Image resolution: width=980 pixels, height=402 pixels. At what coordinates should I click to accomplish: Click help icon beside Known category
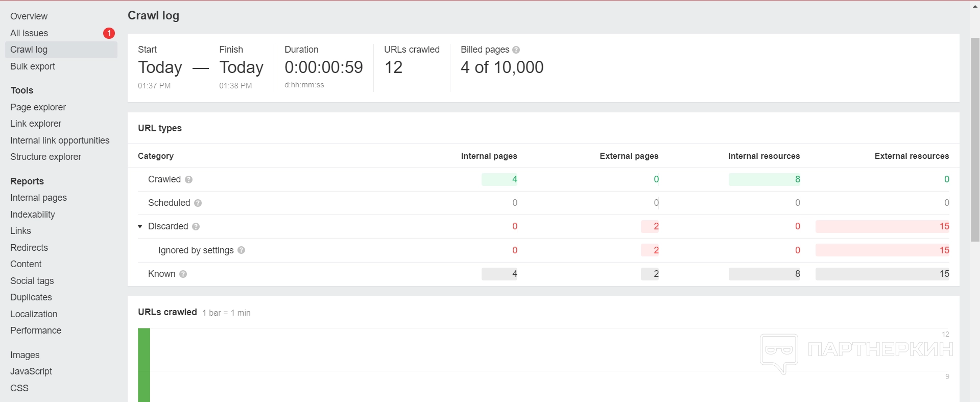[183, 274]
